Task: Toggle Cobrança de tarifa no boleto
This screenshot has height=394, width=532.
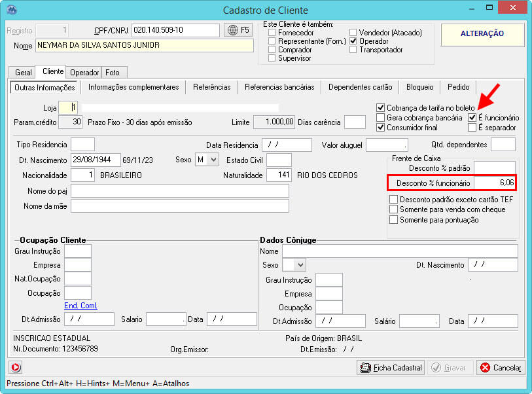Action: click(x=381, y=108)
